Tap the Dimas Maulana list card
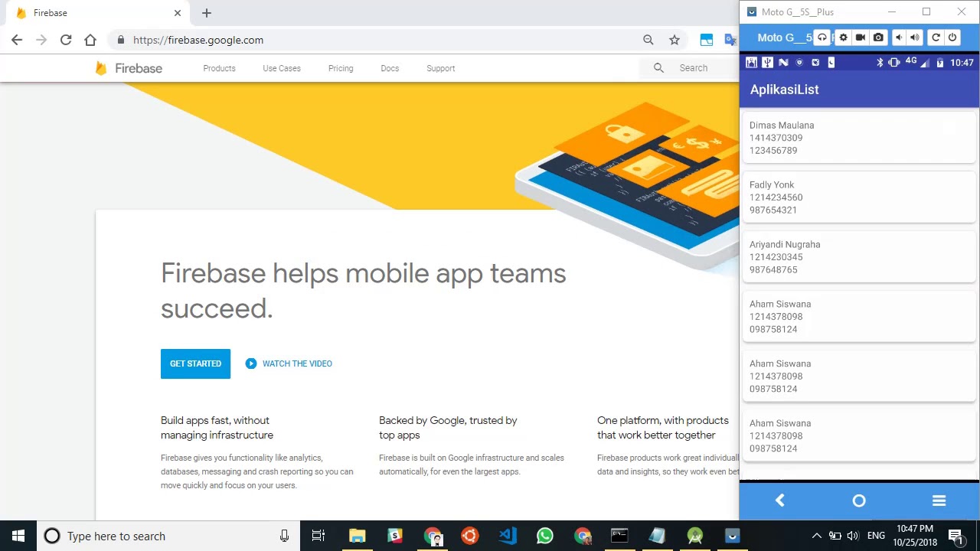Screen dimensions: 980x551 click(x=859, y=138)
